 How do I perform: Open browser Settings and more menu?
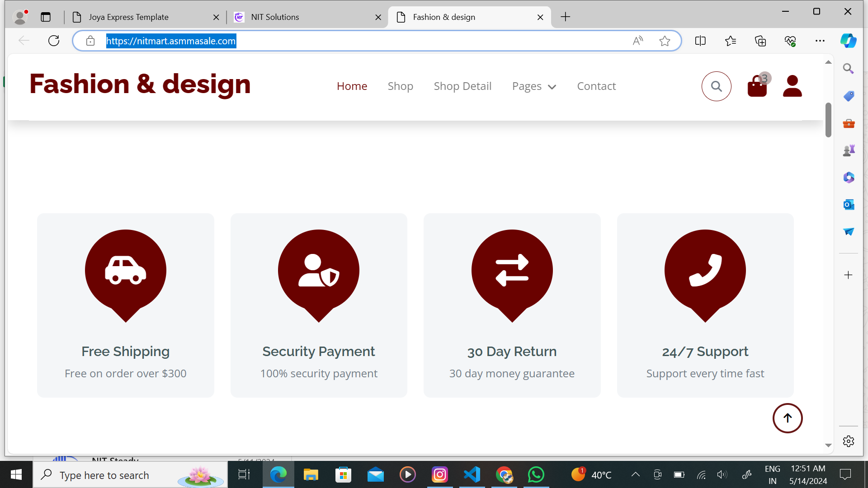(x=820, y=41)
